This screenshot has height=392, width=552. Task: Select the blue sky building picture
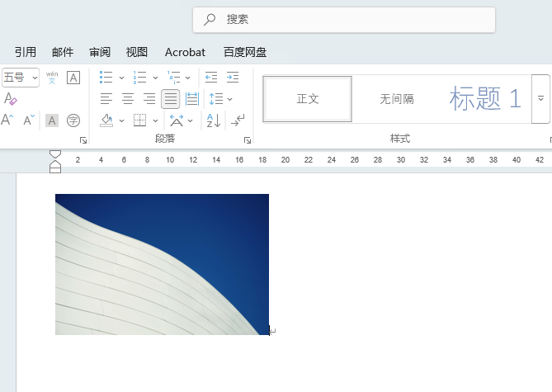pyautogui.click(x=162, y=264)
